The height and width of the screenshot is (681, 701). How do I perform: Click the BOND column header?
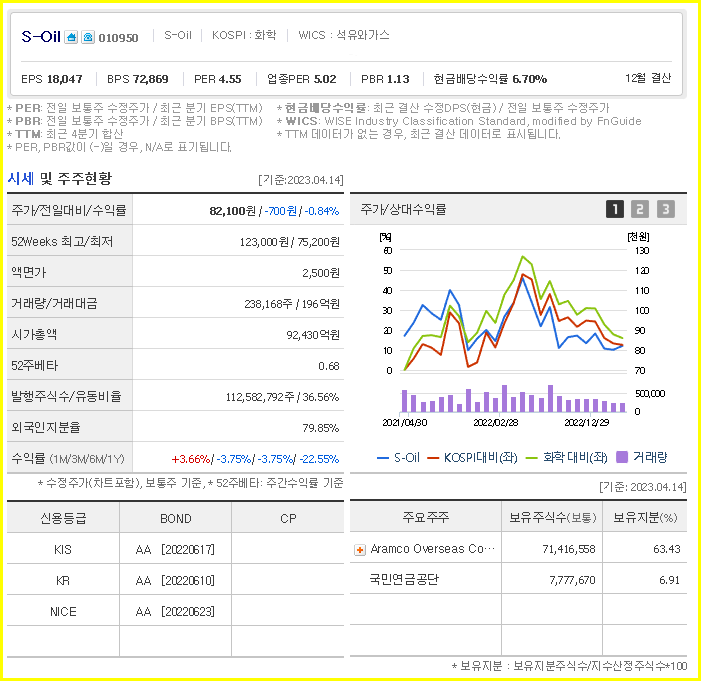(x=176, y=519)
